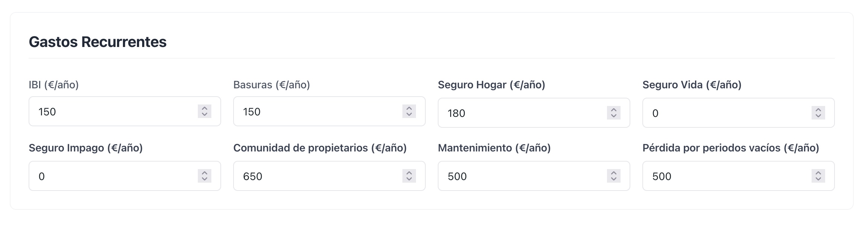Screen dimensions: 868x230
Task: Increase Seguro Vida value via stepper
Action: click(818, 109)
